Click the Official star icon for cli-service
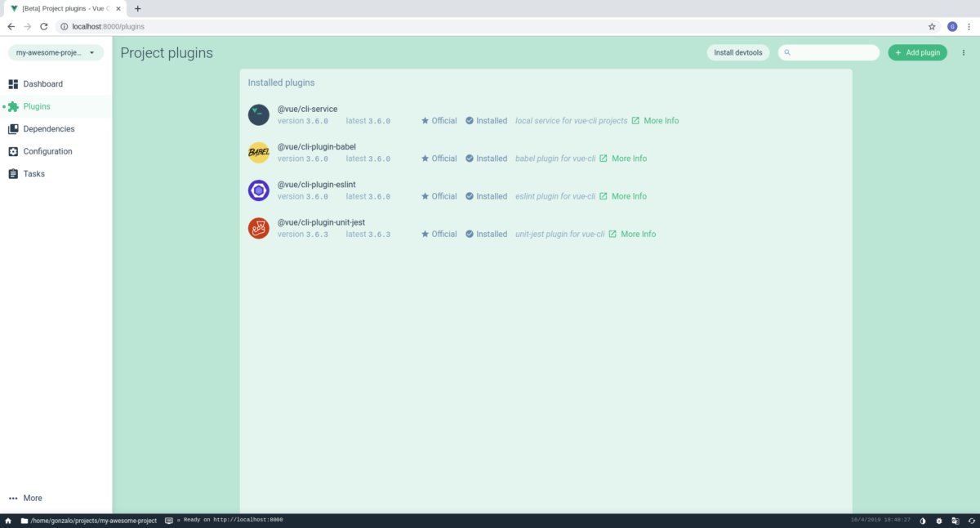 425,121
